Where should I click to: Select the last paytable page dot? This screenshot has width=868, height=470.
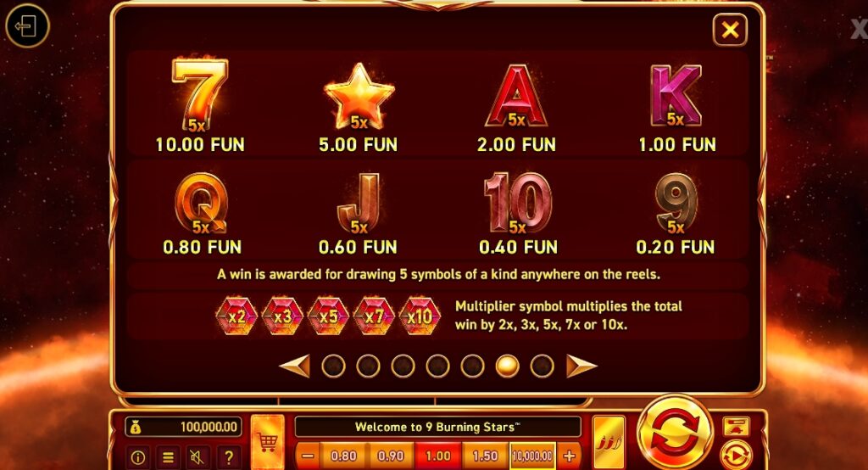click(542, 366)
